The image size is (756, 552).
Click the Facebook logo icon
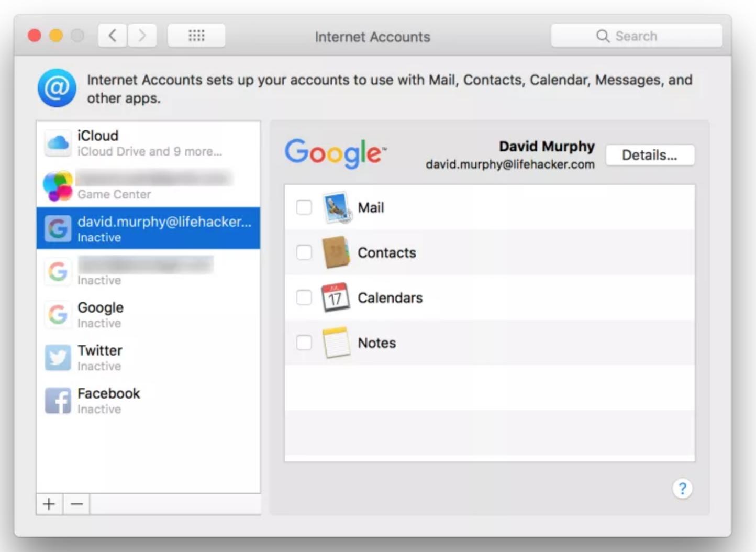58,401
